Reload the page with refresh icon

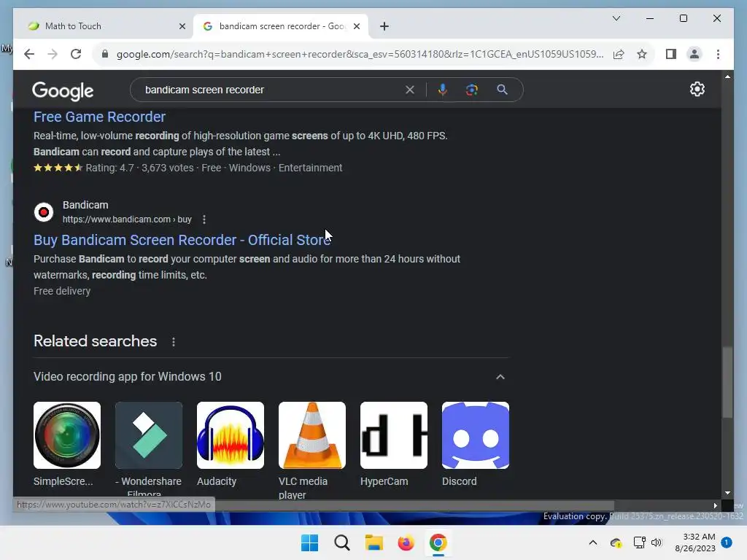pos(76,54)
